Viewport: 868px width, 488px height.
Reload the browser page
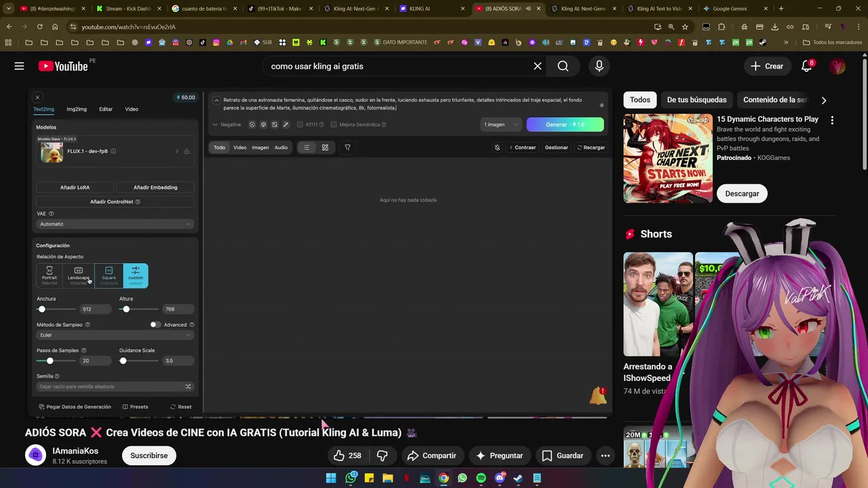[x=39, y=26]
